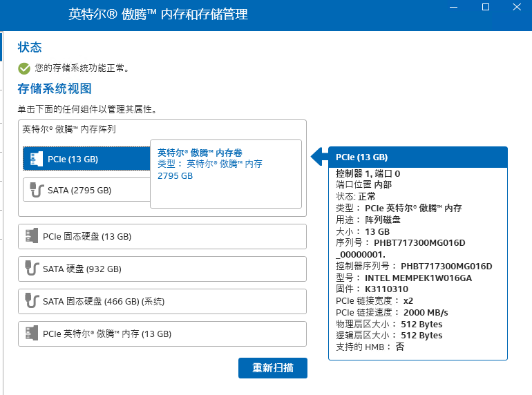Viewport: 532px width, 395px height.
Task: Click the 控制器 1, 端口 0 line
Action: pyautogui.click(x=368, y=173)
